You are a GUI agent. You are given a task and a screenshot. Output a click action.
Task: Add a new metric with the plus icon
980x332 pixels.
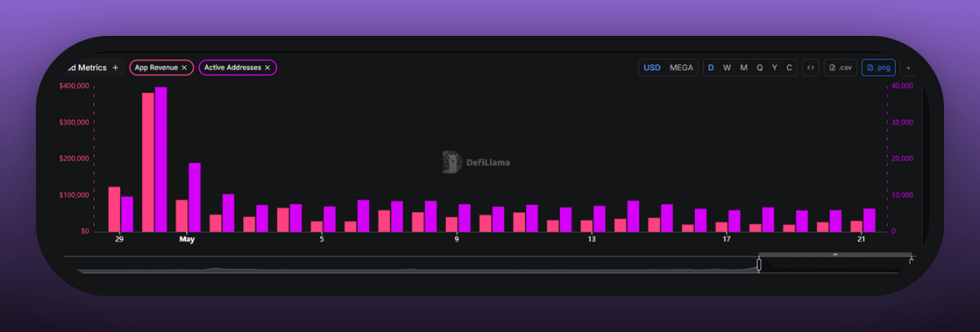coord(115,68)
